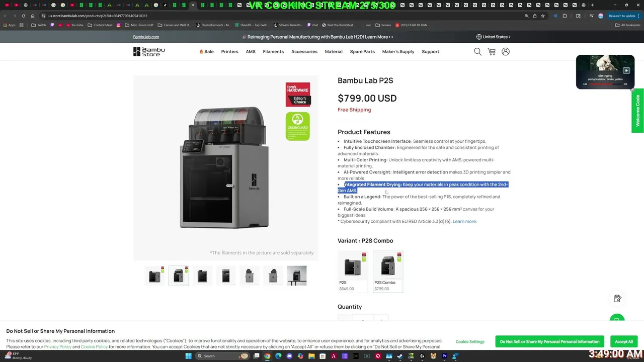Open the Printers menu
644x362 pixels.
pyautogui.click(x=229, y=51)
